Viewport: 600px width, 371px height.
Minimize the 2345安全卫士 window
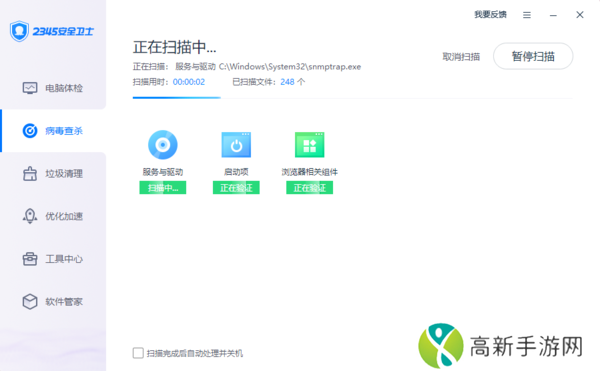coord(553,15)
